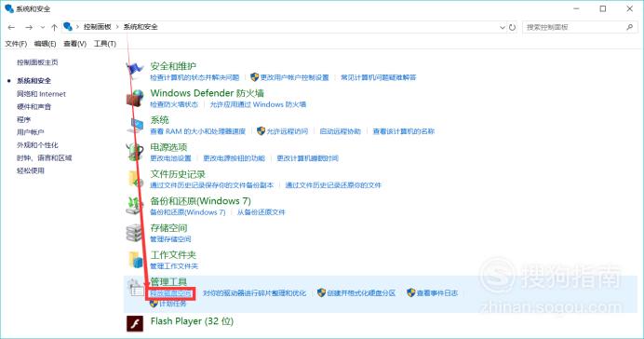Expand the address bar history dropdown
Image resolution: width=644 pixels, height=339 pixels.
point(503,27)
